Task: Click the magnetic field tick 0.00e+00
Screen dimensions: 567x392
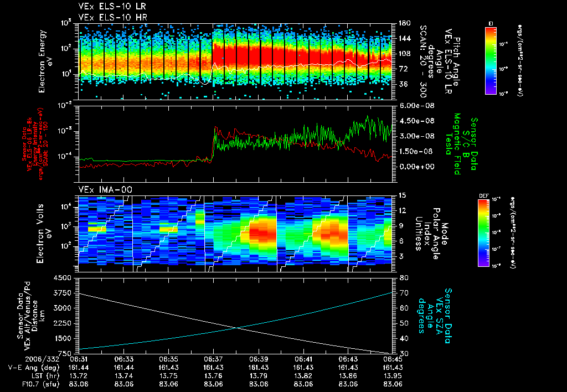Action: pos(416,167)
